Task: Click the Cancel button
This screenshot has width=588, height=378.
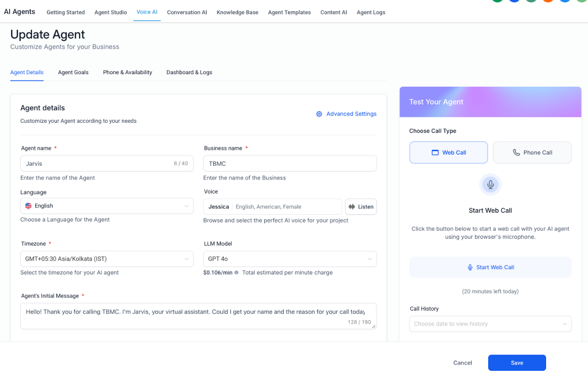Action: [x=463, y=363]
